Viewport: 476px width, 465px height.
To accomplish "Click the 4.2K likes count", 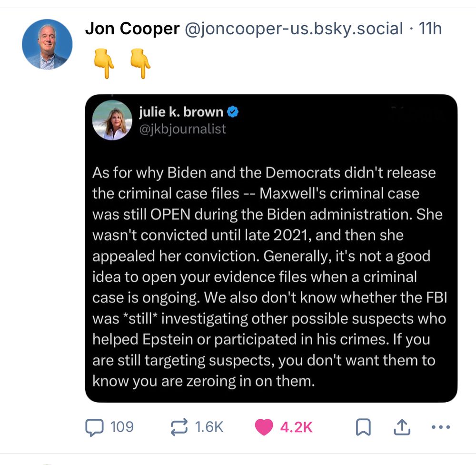I will (296, 427).
